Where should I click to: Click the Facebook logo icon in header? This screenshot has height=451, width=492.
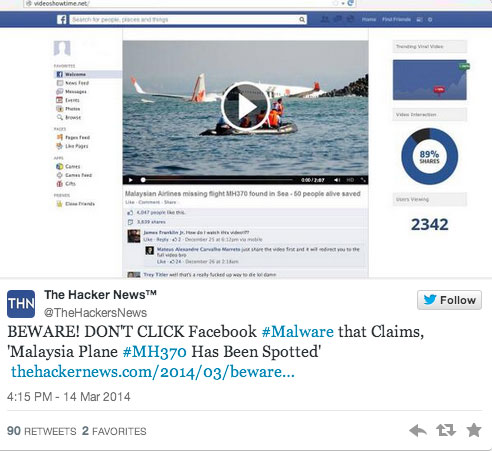pyautogui.click(x=62, y=19)
